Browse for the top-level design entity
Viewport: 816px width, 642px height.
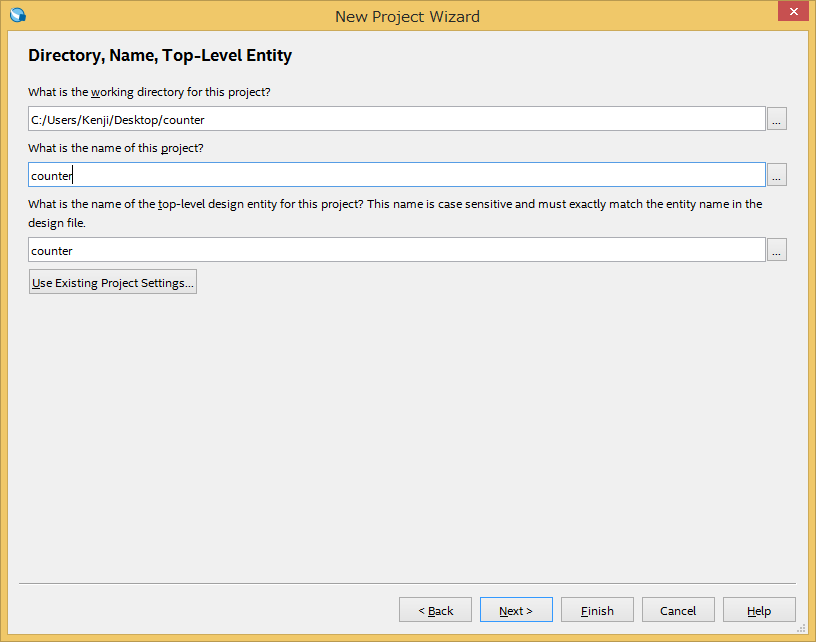pos(776,250)
